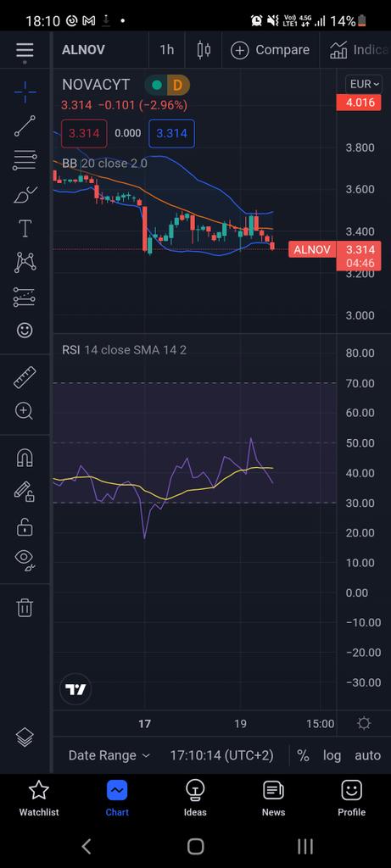Image resolution: width=391 pixels, height=868 pixels.
Task: Open the EUR currency dropdown
Action: pos(363,84)
